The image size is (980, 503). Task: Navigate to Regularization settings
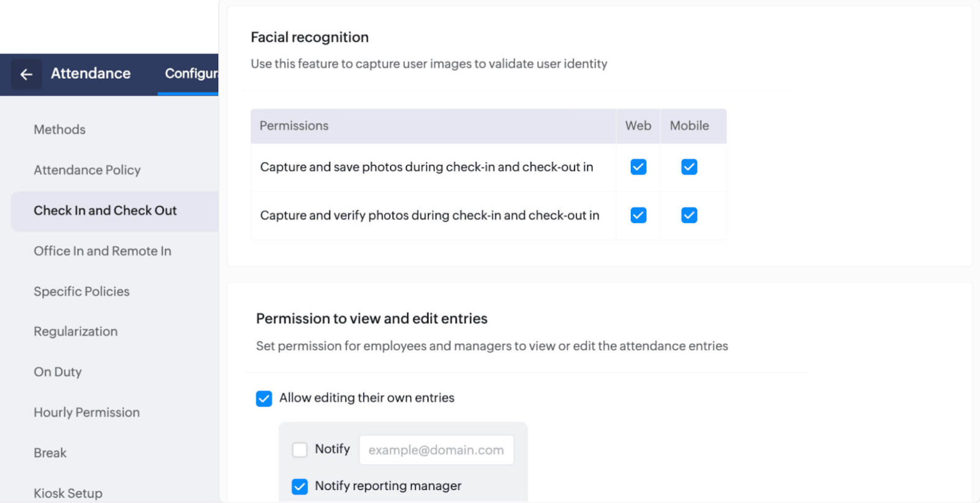(75, 331)
